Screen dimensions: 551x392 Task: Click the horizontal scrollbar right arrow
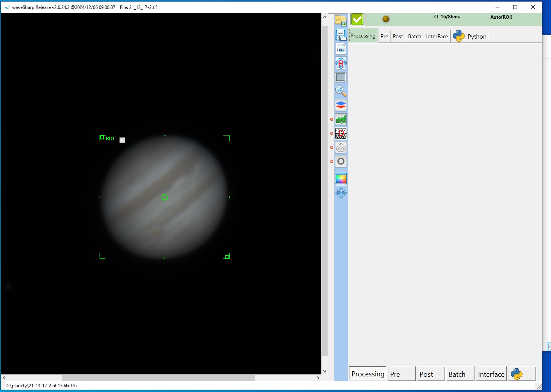318,378
